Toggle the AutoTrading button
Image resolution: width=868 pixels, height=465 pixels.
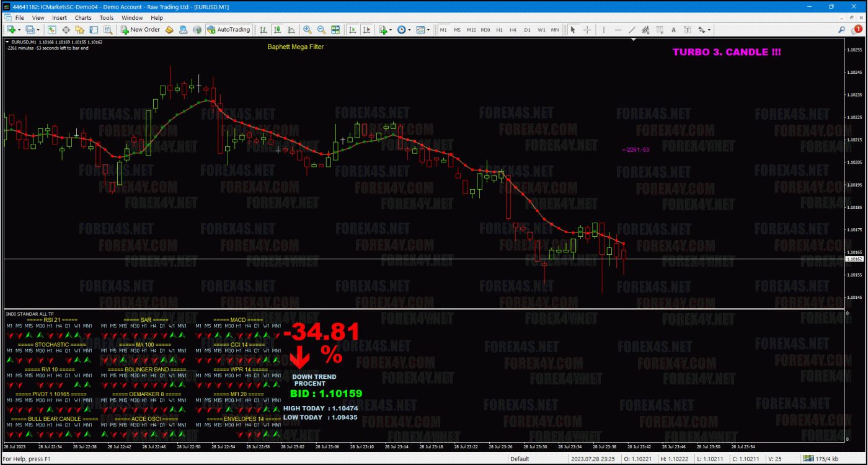pyautogui.click(x=229, y=30)
